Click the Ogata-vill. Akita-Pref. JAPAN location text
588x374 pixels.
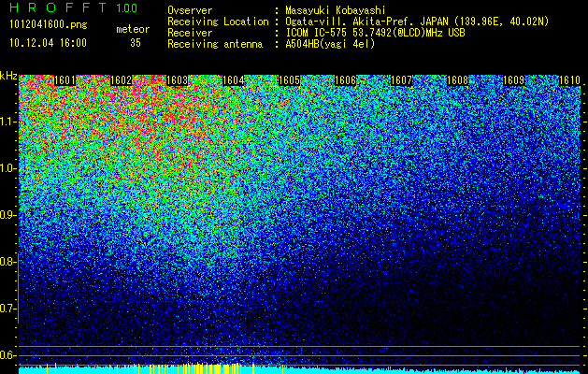click(417, 22)
